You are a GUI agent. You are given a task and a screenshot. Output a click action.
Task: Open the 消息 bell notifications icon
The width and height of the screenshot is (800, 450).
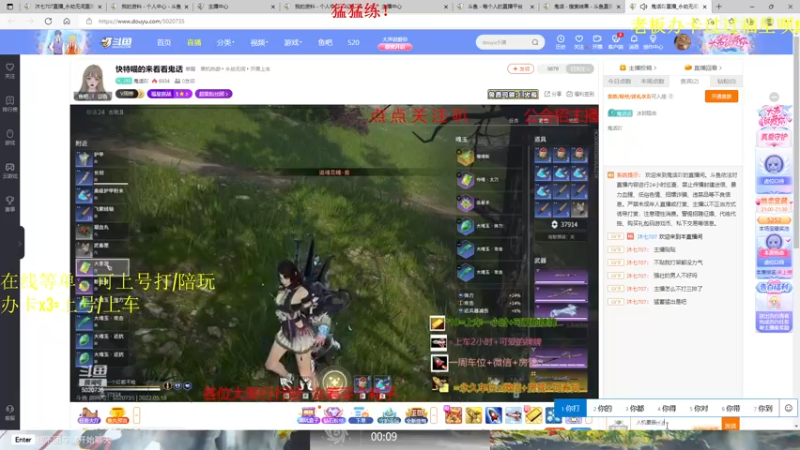634,42
